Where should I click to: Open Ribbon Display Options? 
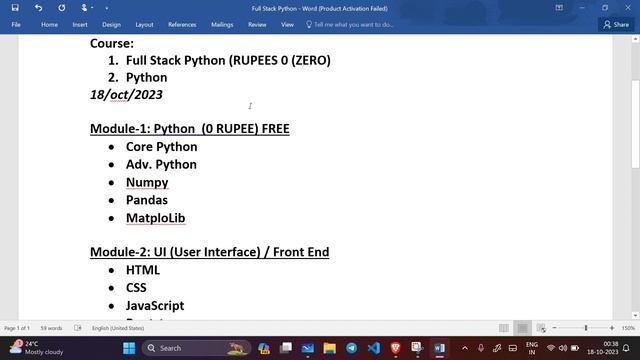point(559,8)
